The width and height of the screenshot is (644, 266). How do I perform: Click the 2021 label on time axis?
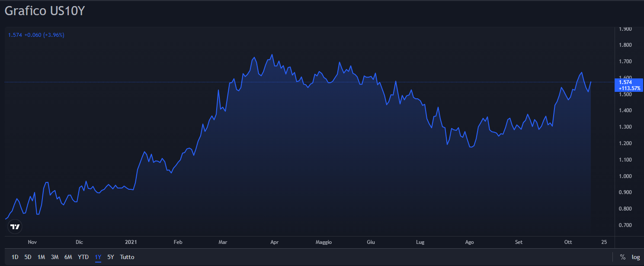point(131,242)
